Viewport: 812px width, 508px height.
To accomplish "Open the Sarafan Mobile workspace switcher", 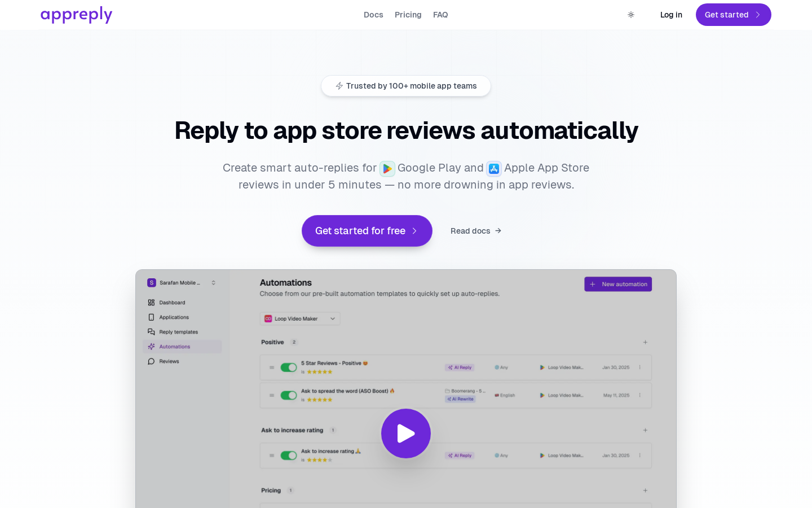I will click(x=182, y=283).
